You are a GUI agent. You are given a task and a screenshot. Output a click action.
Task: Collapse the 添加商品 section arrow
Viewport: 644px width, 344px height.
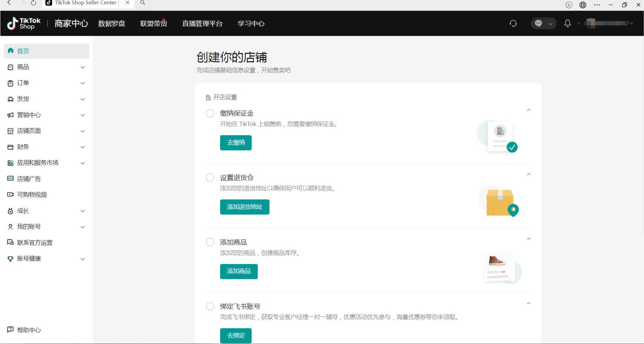[x=529, y=239]
